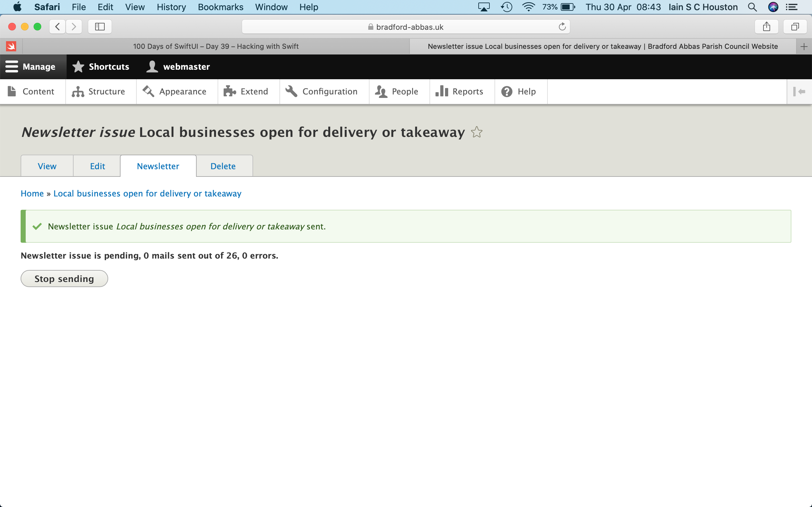Screen dimensions: 812x507
Task: Open the Shortcuts star toolbar
Action: click(x=101, y=67)
